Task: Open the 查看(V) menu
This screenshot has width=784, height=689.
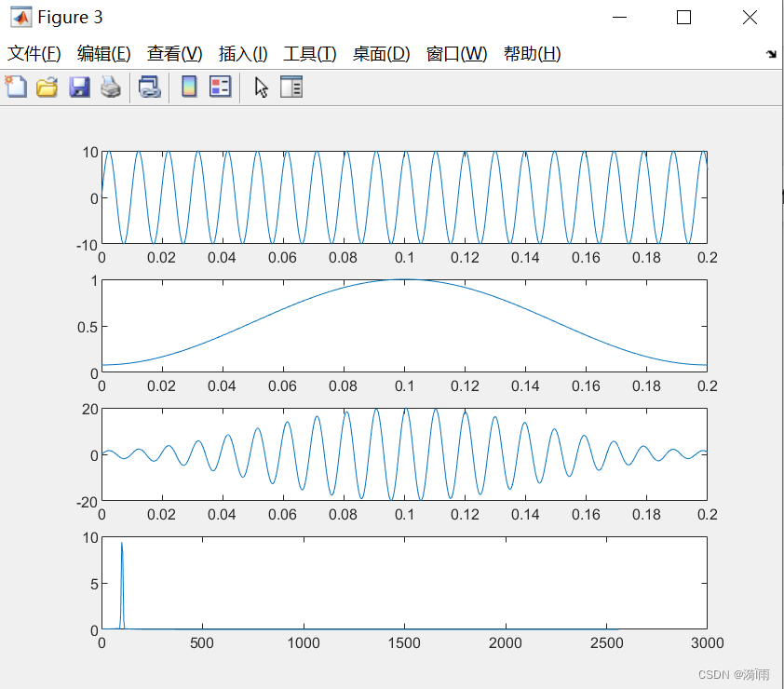Action: pos(175,53)
